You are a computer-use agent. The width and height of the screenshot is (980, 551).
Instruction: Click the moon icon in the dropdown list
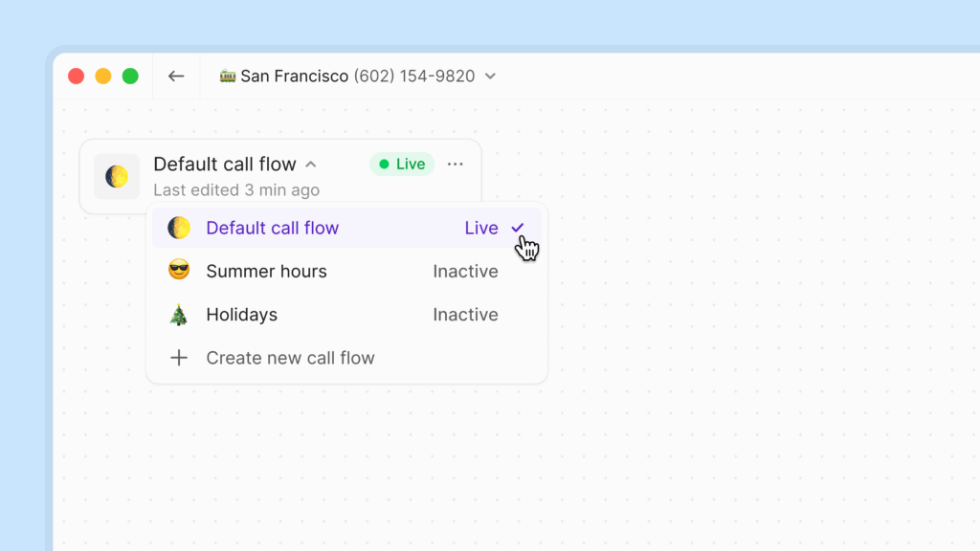point(179,228)
